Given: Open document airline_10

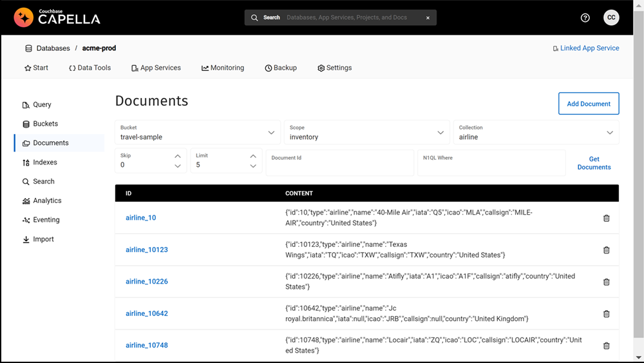Looking at the screenshot, I should [141, 218].
